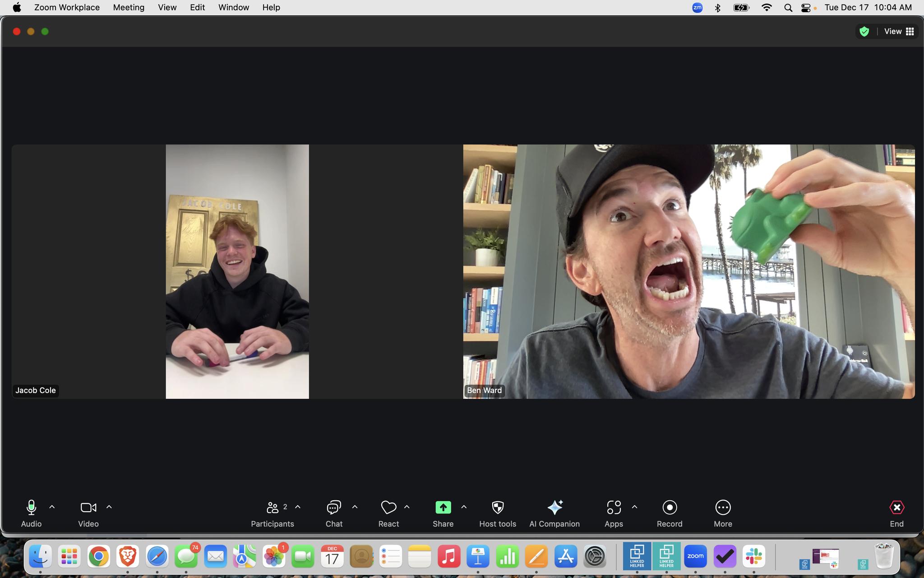Expand the Apps options chevron

click(x=634, y=507)
